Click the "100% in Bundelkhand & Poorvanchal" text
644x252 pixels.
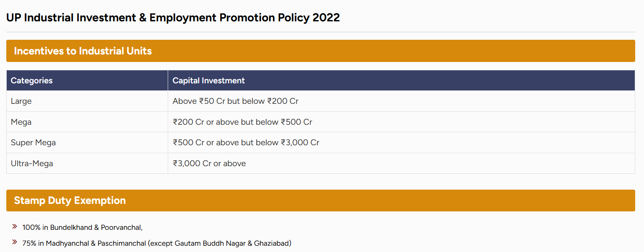(83, 228)
